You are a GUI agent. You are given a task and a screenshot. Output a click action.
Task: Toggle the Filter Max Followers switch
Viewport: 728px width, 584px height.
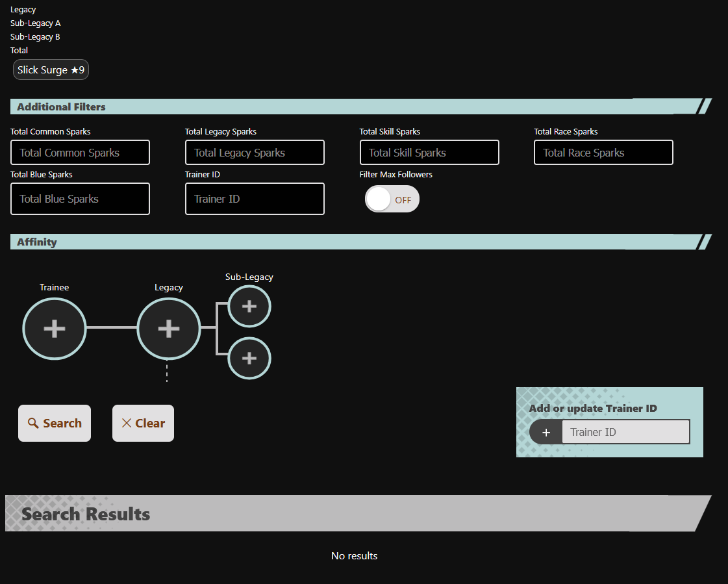pos(392,199)
